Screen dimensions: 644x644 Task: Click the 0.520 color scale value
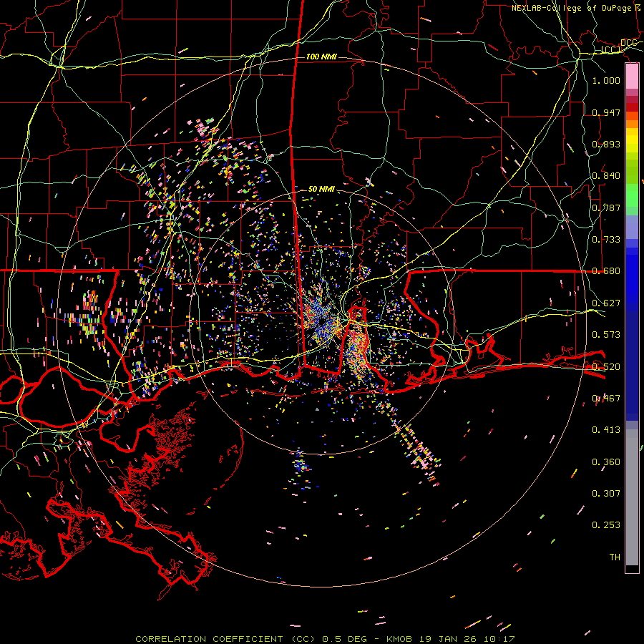pyautogui.click(x=606, y=367)
